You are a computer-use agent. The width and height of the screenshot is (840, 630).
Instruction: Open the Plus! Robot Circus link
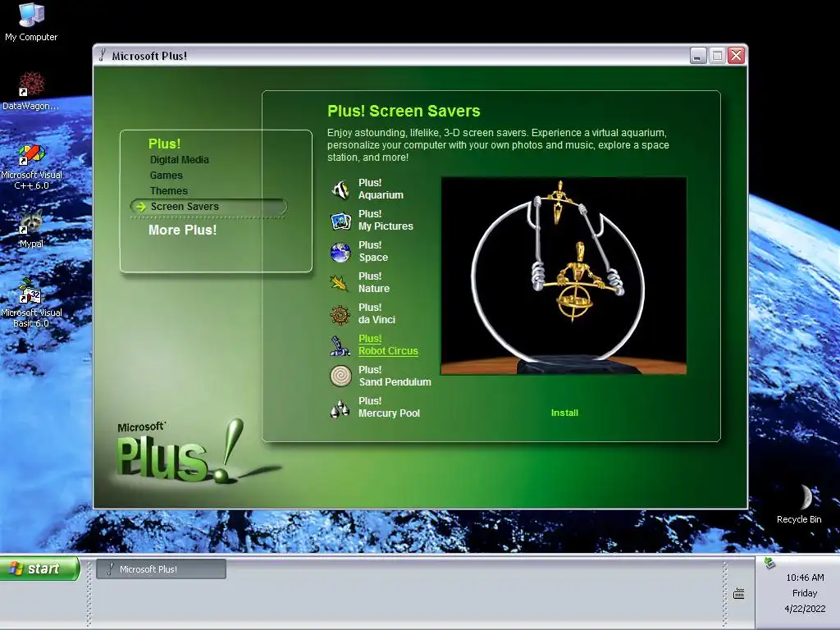pos(388,345)
